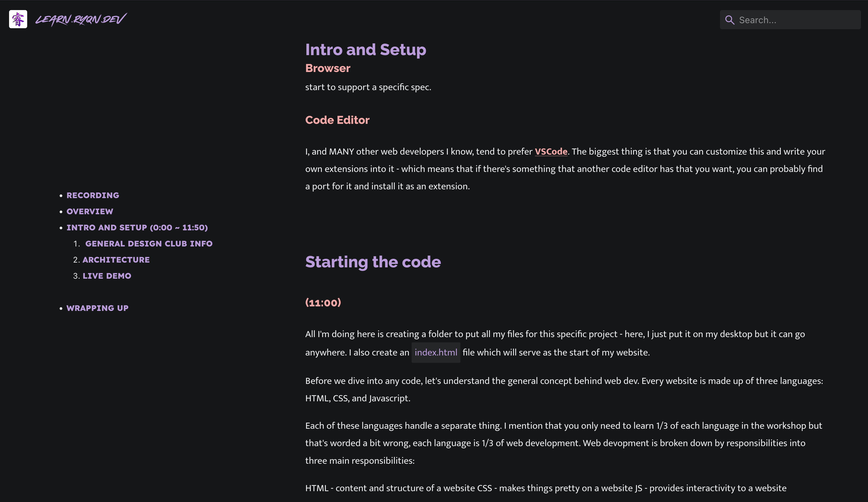Click the magnifying glass search icon
The height and width of the screenshot is (502, 868).
[730, 20]
